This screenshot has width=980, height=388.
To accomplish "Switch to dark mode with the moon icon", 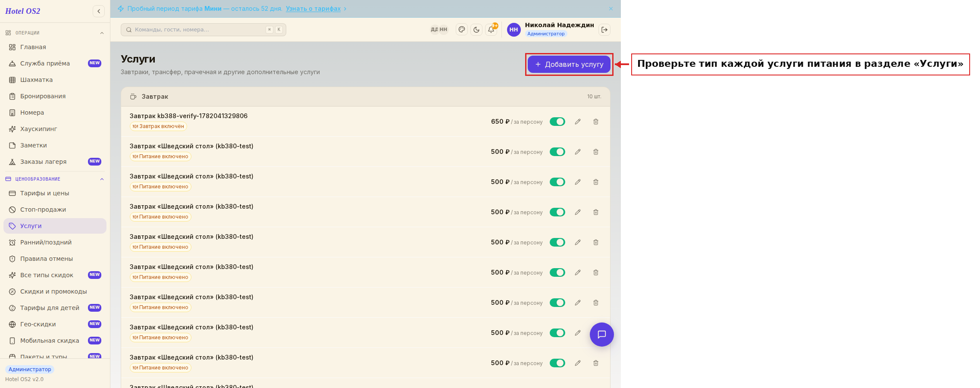I will coord(476,30).
